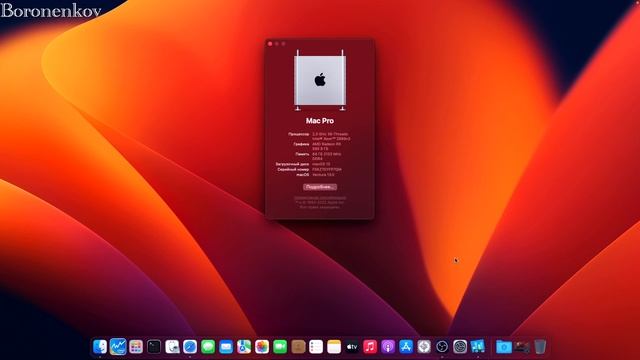640x360 pixels.
Task: Launch Apple TV from the Dock
Action: click(x=352, y=347)
